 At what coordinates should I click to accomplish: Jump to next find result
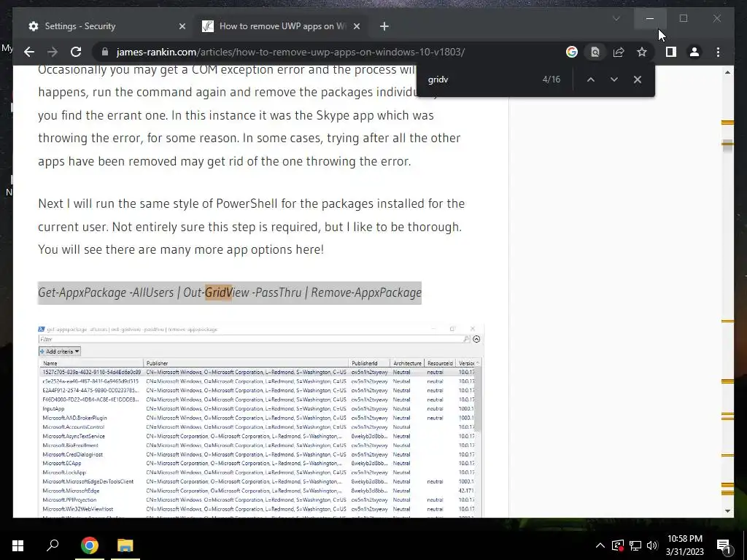614,79
